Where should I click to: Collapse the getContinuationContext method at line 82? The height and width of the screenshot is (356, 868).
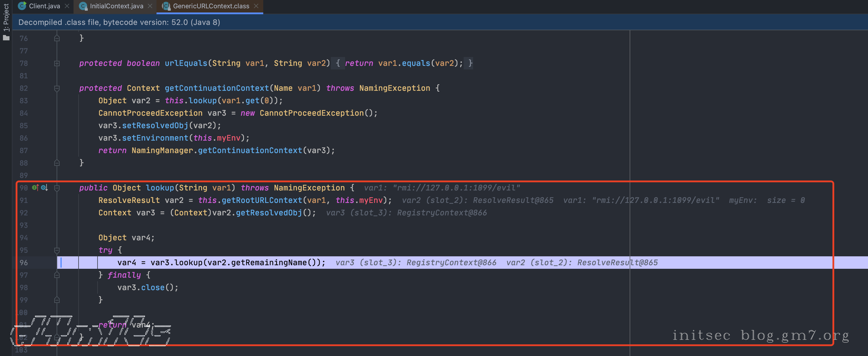[57, 88]
